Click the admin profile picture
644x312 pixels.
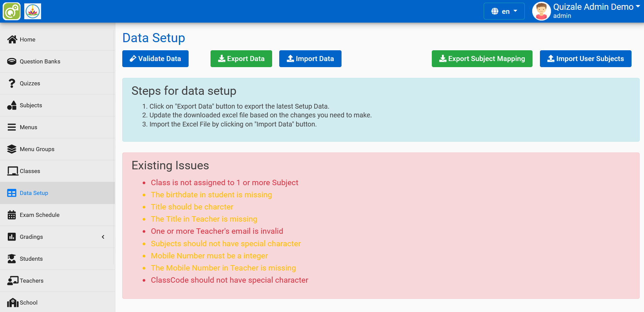click(x=541, y=11)
